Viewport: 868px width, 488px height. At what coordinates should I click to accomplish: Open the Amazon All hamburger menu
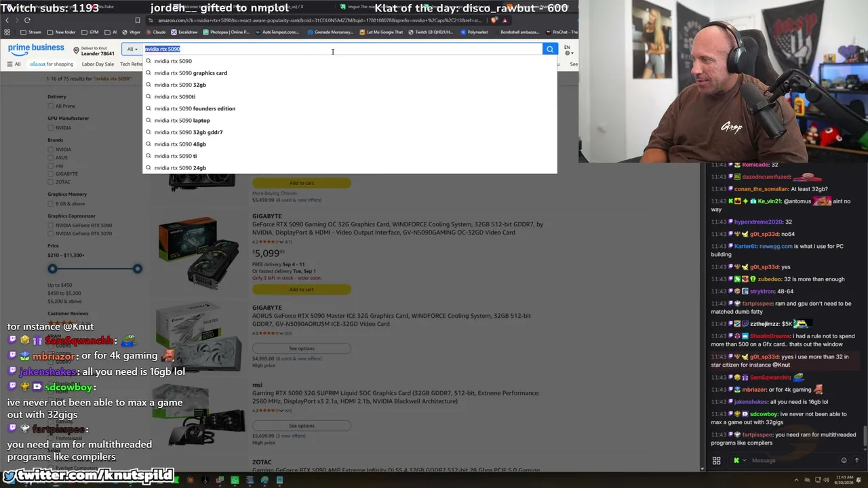click(x=14, y=64)
